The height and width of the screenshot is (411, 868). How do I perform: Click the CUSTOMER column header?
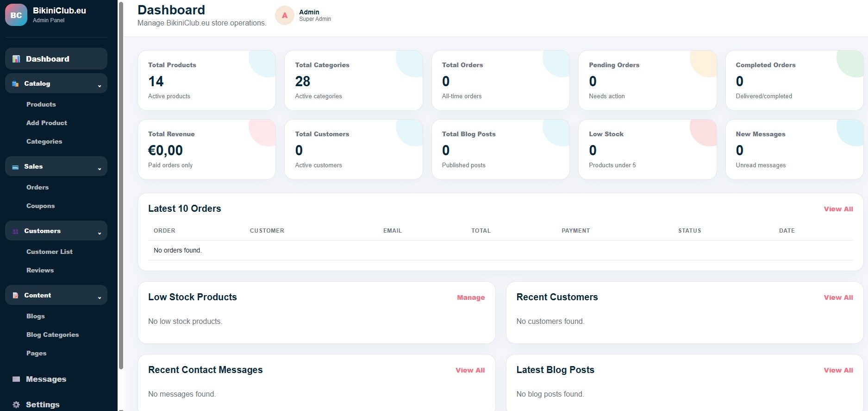[x=267, y=231]
